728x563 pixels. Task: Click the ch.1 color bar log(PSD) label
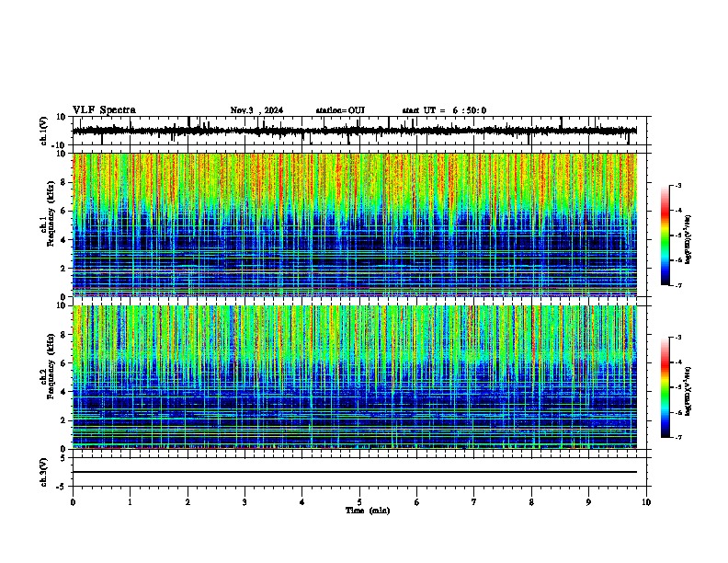pos(688,240)
